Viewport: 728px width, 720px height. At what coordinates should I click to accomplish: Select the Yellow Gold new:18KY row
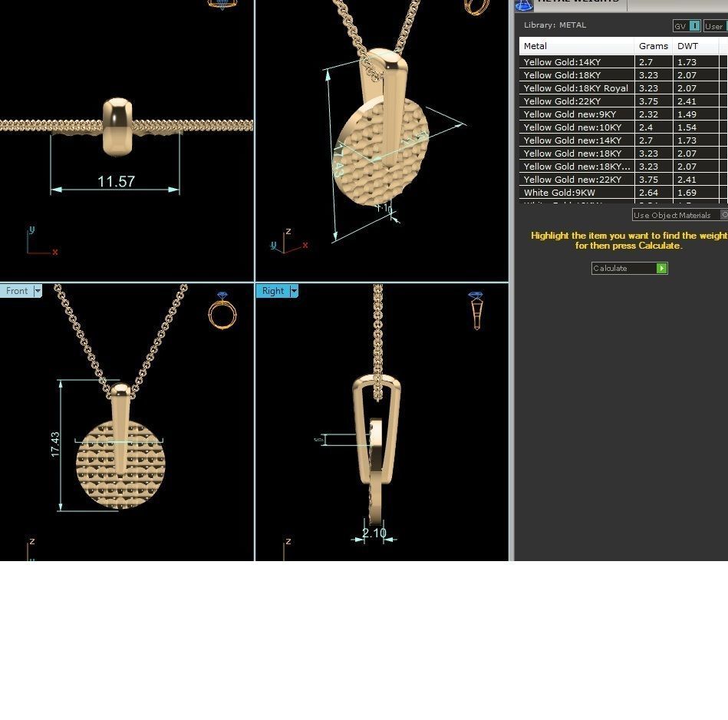[623, 153]
